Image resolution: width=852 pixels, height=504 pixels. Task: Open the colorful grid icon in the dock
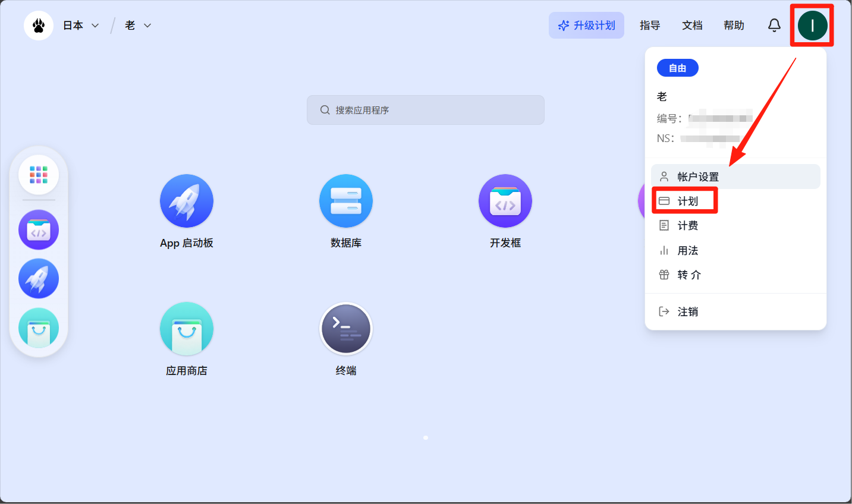point(39,175)
